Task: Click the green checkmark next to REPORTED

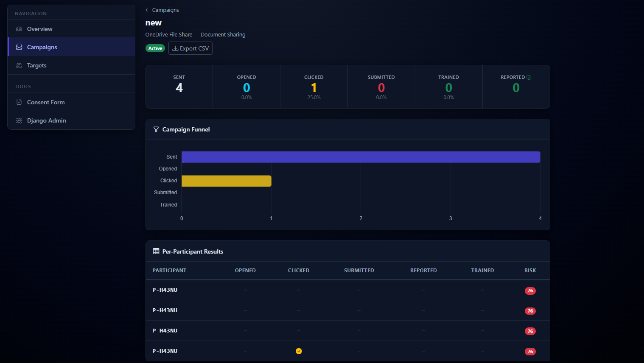Action: click(x=530, y=77)
